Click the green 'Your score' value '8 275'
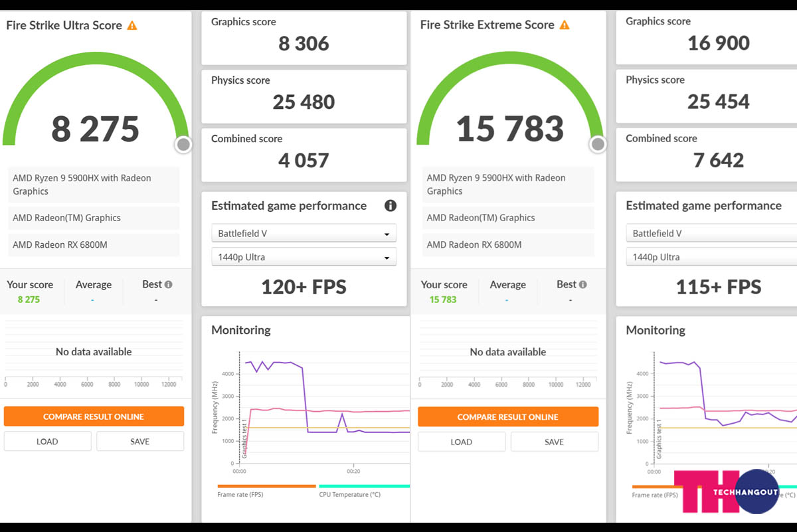Image resolution: width=797 pixels, height=532 pixels. 29,300
